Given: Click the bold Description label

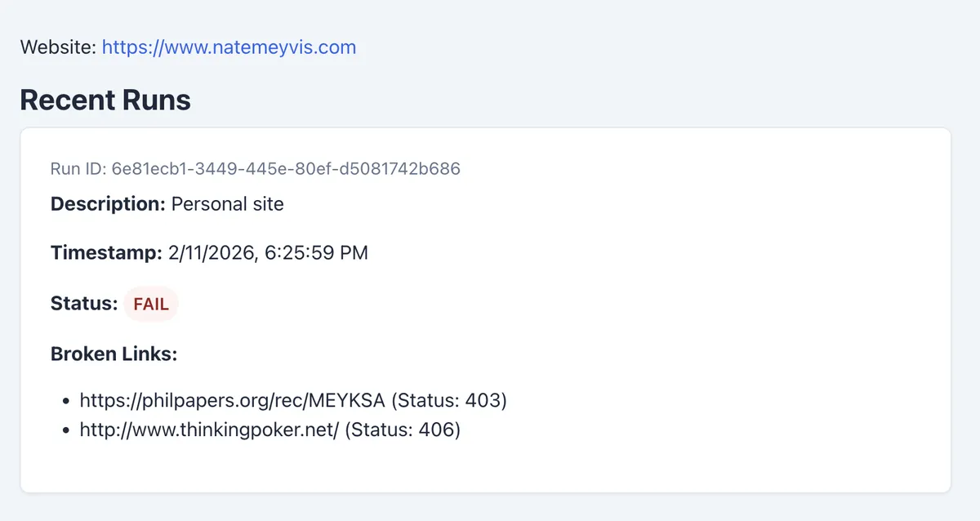Looking at the screenshot, I should tap(108, 204).
